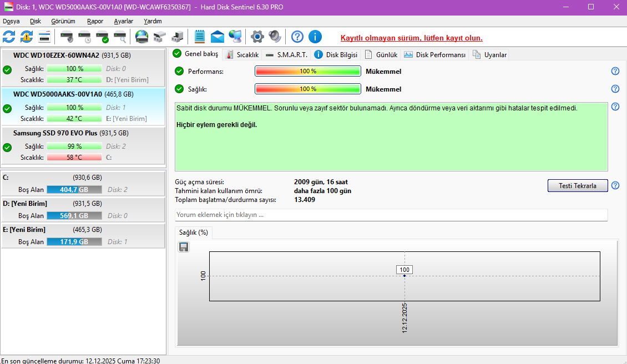The height and width of the screenshot is (364, 627).
Task: Click the gray speaker sound toolbar icon
Action: [275, 37]
